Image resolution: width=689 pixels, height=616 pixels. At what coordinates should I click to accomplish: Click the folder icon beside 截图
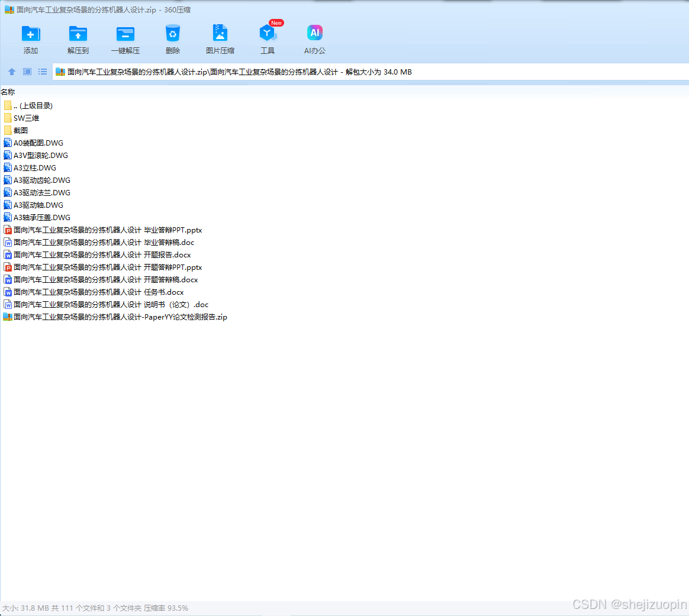[8, 131]
